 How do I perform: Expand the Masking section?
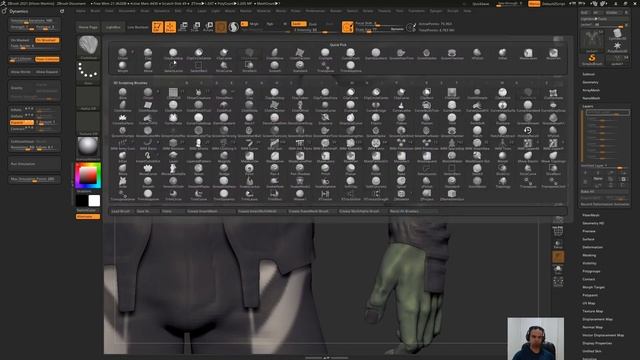[589, 255]
